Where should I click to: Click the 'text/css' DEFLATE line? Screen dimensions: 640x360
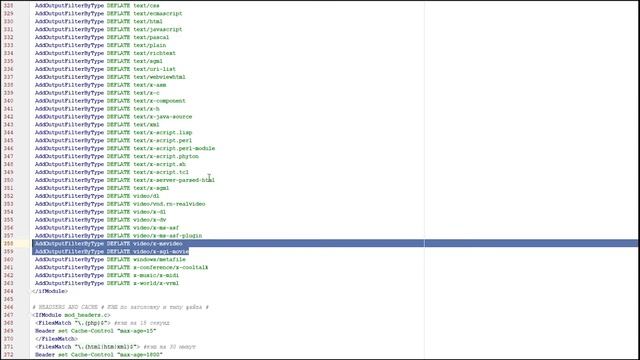coord(97,6)
